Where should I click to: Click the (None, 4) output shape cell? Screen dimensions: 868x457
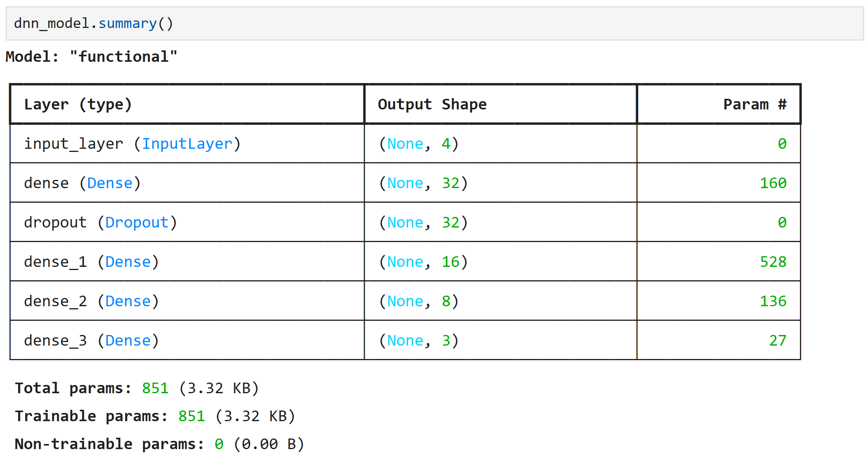click(x=419, y=144)
